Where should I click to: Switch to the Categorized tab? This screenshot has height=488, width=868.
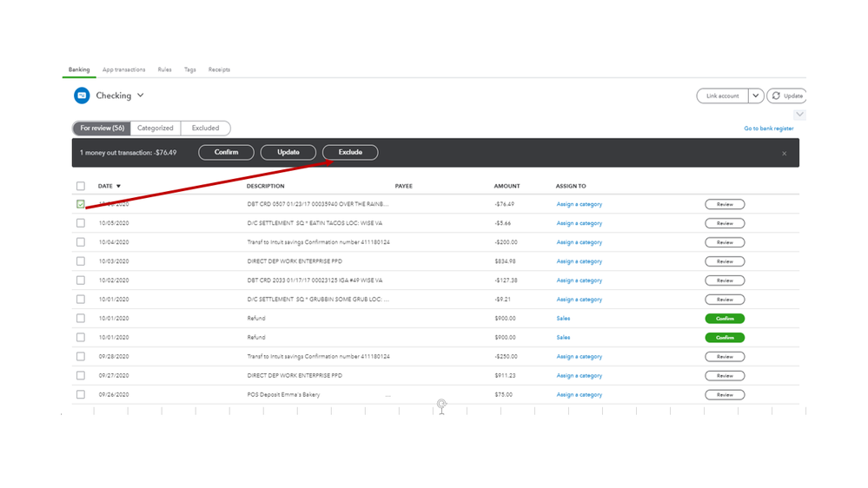pos(155,128)
